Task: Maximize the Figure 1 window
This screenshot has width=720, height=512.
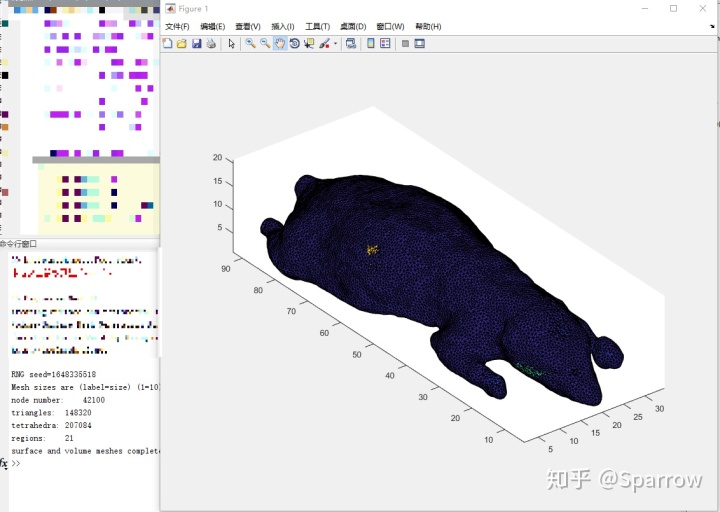Action: (x=673, y=8)
